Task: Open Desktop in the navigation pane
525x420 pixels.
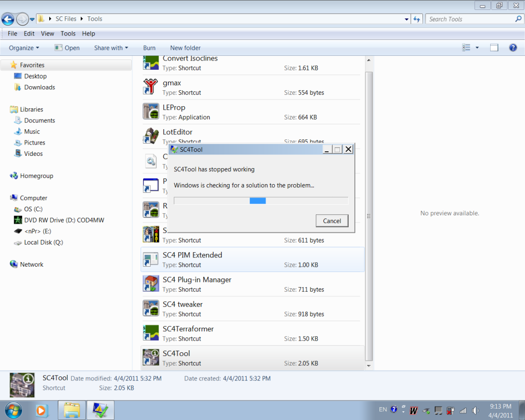Action: pos(35,76)
